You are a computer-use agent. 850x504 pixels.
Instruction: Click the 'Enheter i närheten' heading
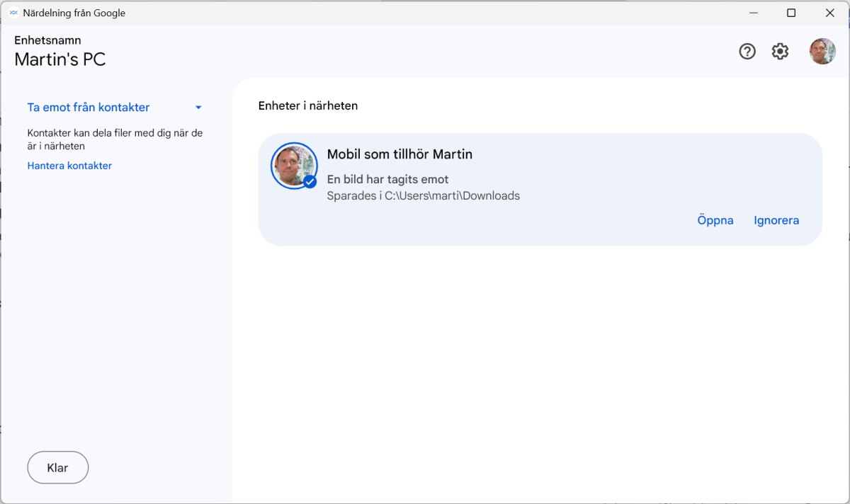tap(308, 105)
